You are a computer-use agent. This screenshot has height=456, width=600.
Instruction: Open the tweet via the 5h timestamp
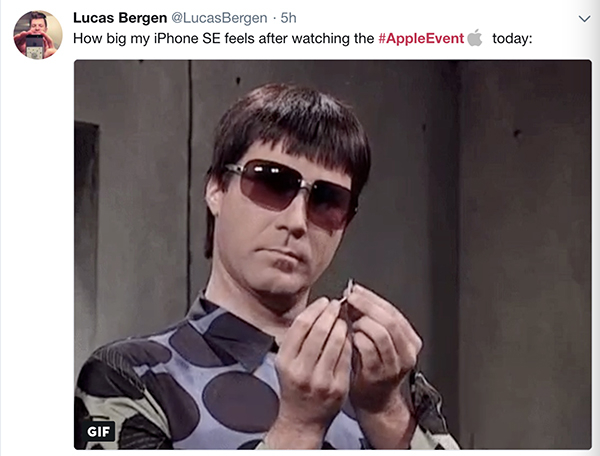(289, 18)
